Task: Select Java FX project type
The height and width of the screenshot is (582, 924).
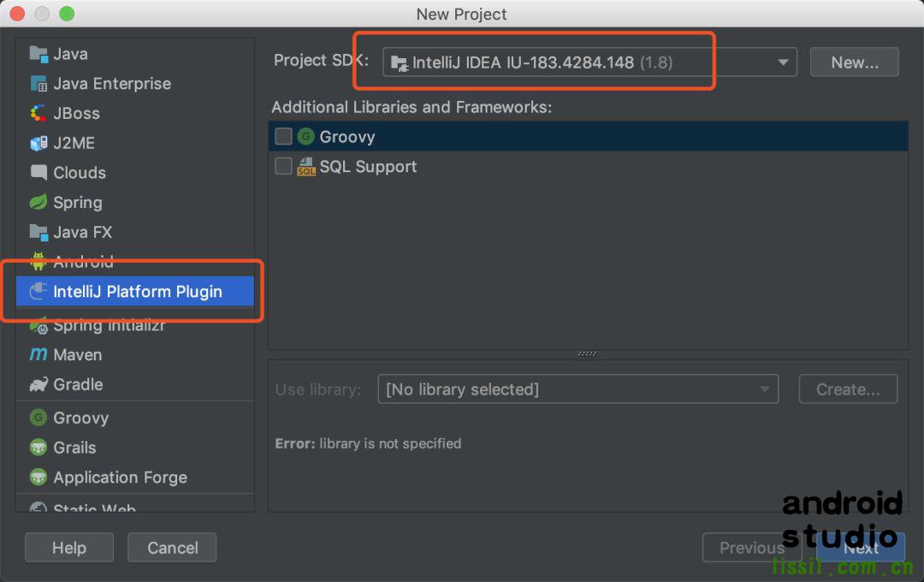Action: pyautogui.click(x=135, y=232)
